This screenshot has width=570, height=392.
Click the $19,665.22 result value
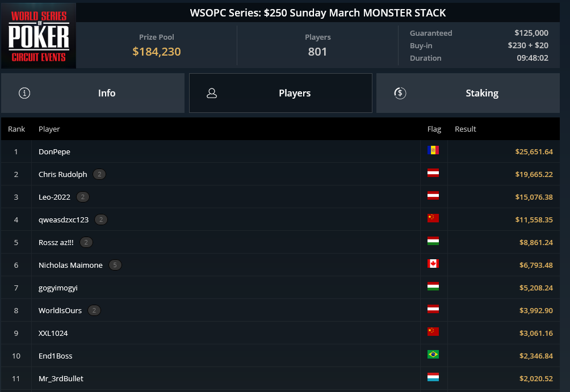(534, 174)
